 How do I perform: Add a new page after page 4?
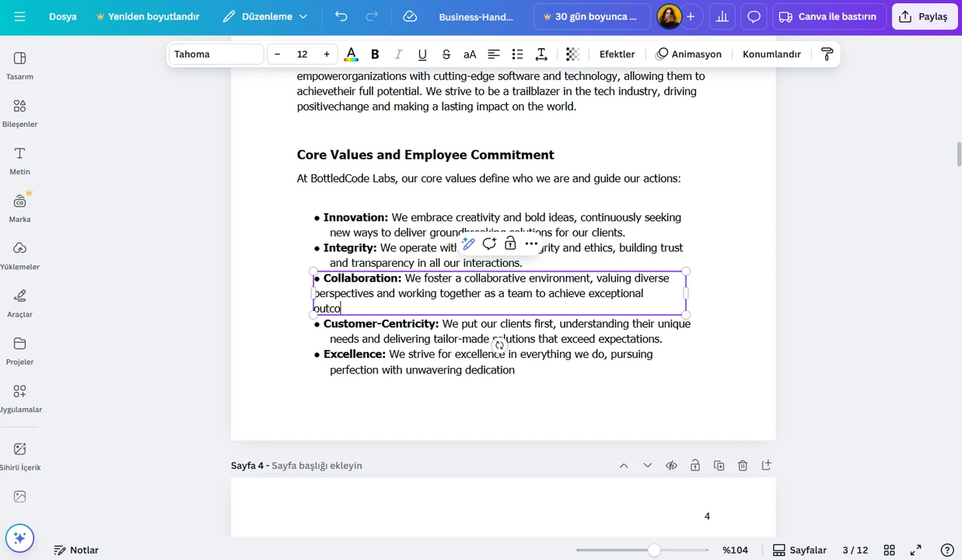click(x=766, y=466)
